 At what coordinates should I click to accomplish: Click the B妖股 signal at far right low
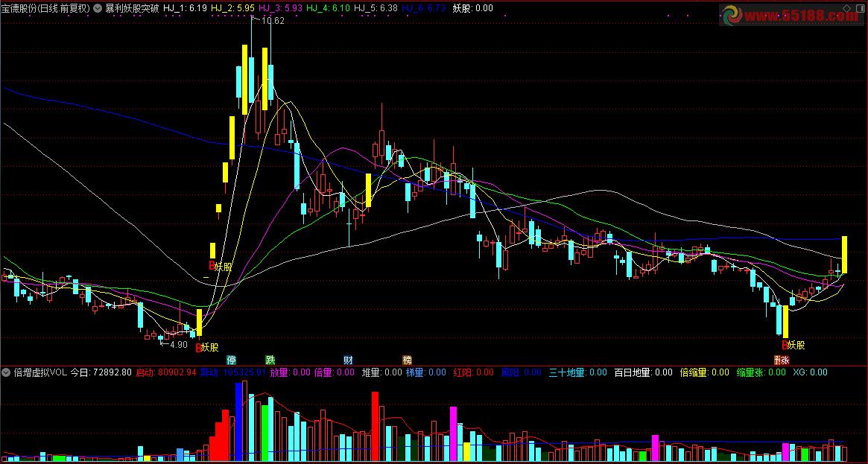click(x=793, y=345)
